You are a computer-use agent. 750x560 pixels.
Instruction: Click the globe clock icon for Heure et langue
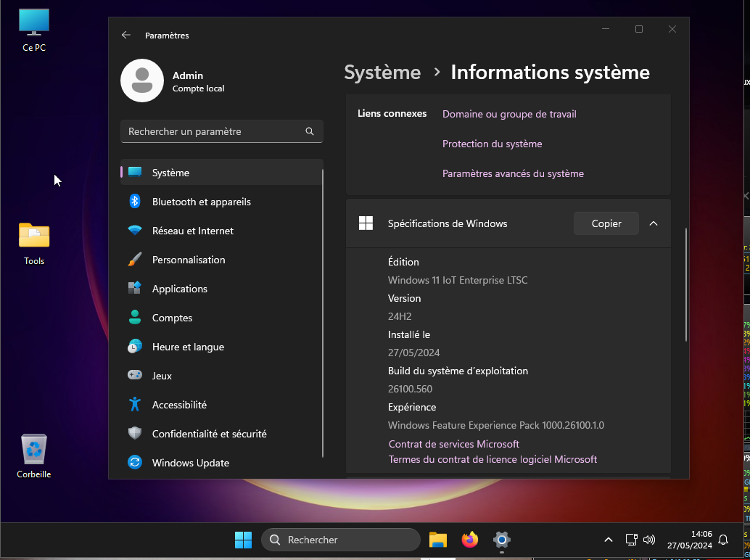tap(135, 346)
